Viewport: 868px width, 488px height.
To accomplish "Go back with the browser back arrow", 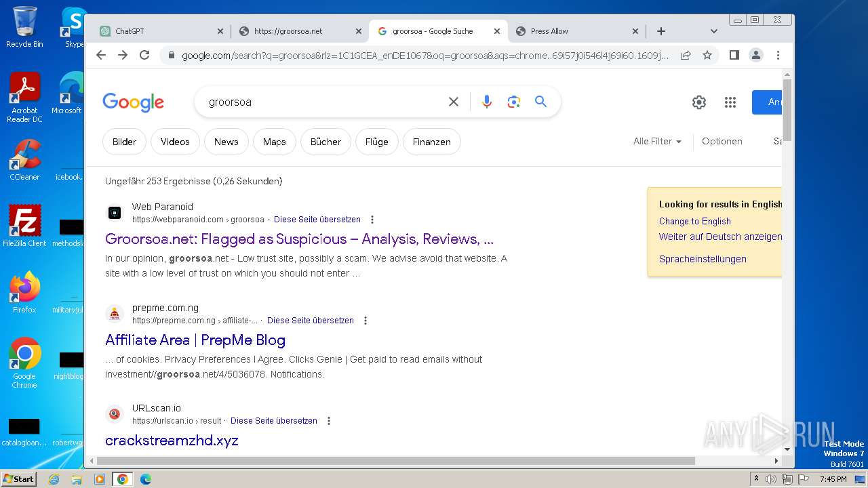I will [x=101, y=55].
